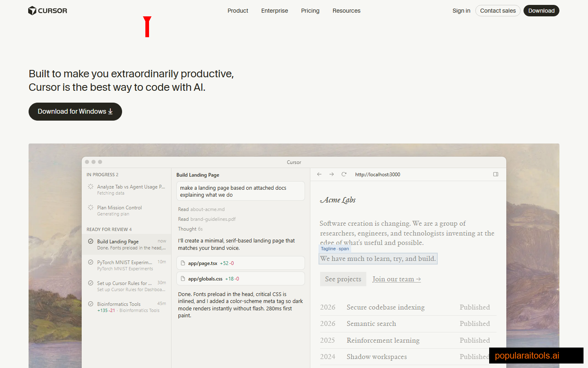
Task: Click the Contact sales button
Action: click(498, 11)
